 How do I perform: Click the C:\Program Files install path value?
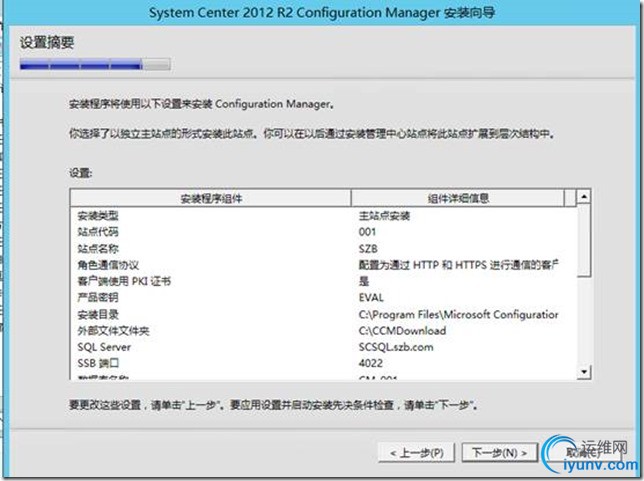(458, 314)
